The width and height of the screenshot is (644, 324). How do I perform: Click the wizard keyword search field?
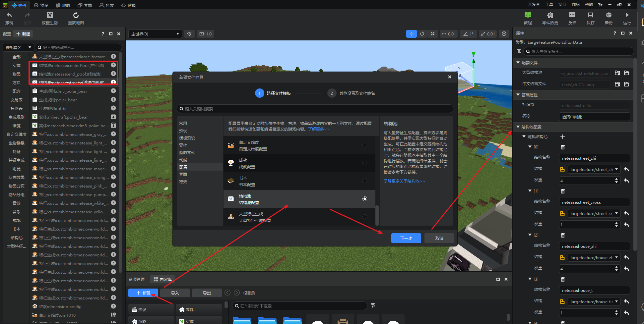coord(315,109)
